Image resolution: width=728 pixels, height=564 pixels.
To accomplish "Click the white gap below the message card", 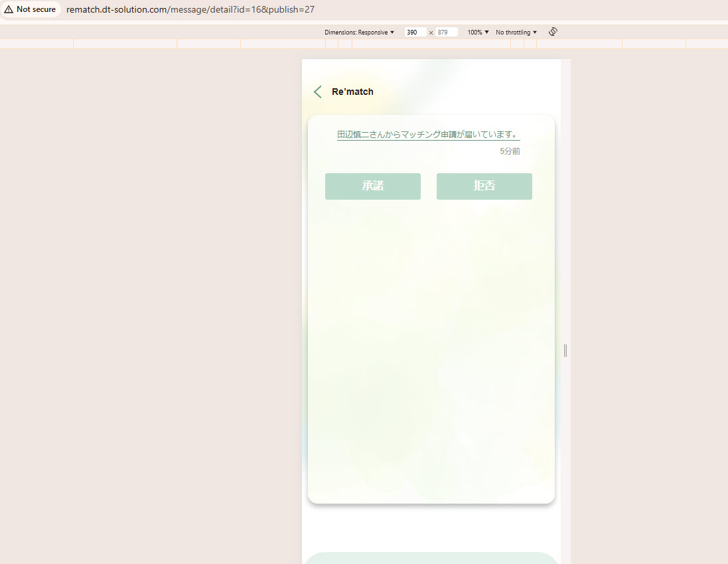I will tap(431, 528).
